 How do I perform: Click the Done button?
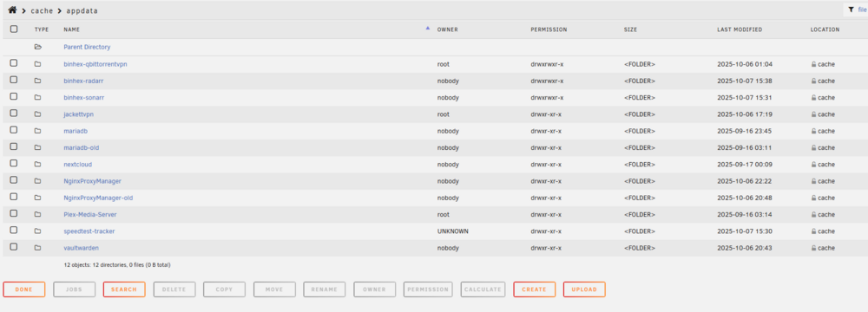tap(23, 289)
